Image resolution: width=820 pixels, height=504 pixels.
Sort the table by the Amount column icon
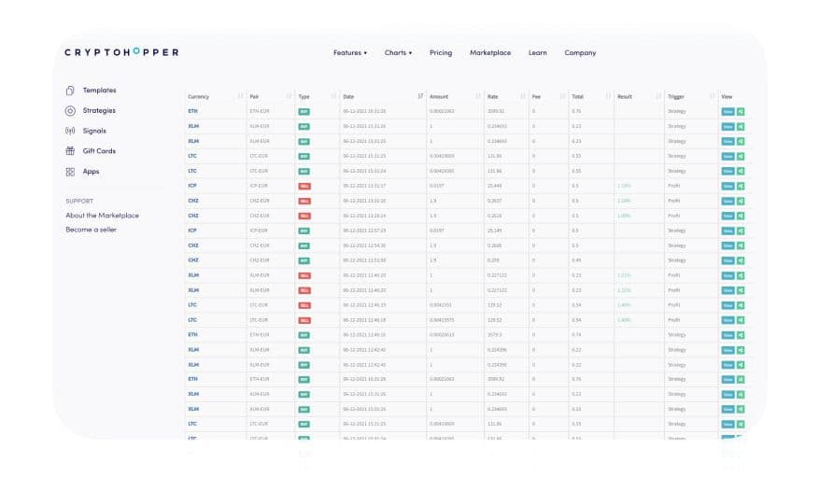pyautogui.click(x=477, y=96)
